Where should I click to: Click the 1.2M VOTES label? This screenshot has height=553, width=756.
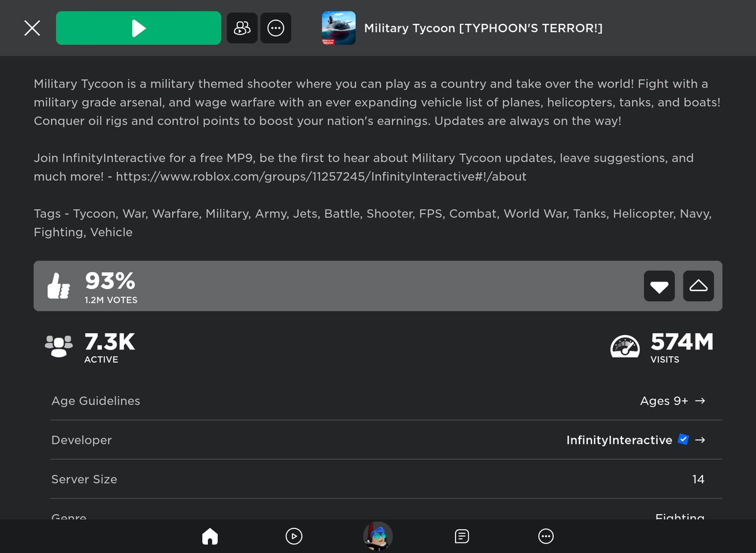tap(111, 300)
